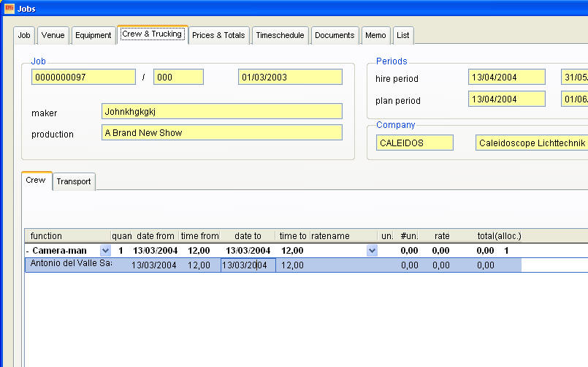This screenshot has height=367, width=588.
Task: Click the Camera-man function name
Action: tap(60, 251)
